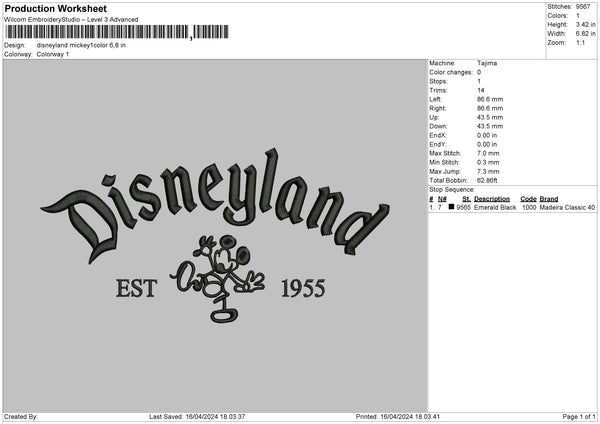Screen dimensions: 600x424
Task: Select design name 'disneyland mickey1color 6,8 in'
Action: [x=81, y=45]
